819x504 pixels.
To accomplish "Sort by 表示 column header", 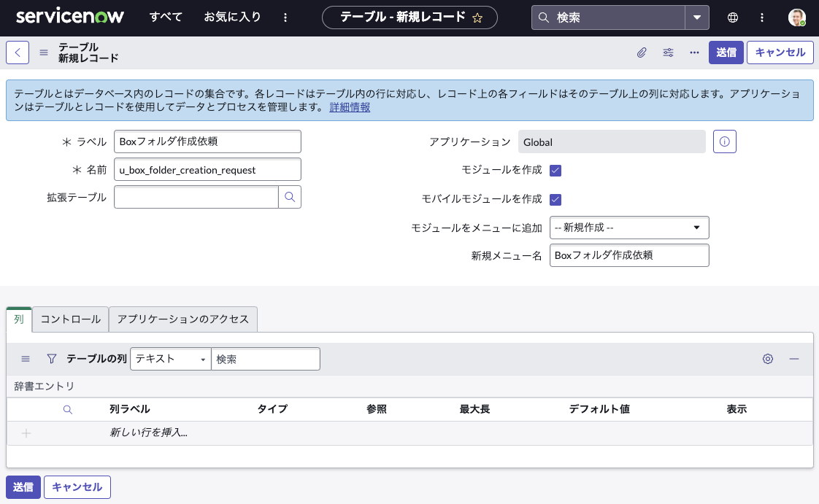I will pos(737,409).
